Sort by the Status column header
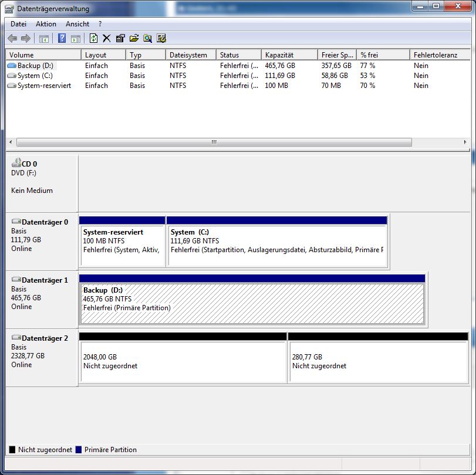The width and height of the screenshot is (476, 475). tap(239, 55)
